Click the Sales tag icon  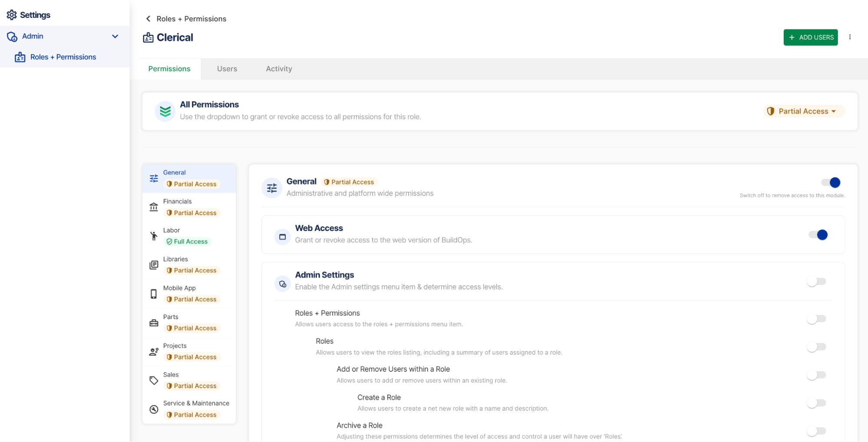point(154,380)
